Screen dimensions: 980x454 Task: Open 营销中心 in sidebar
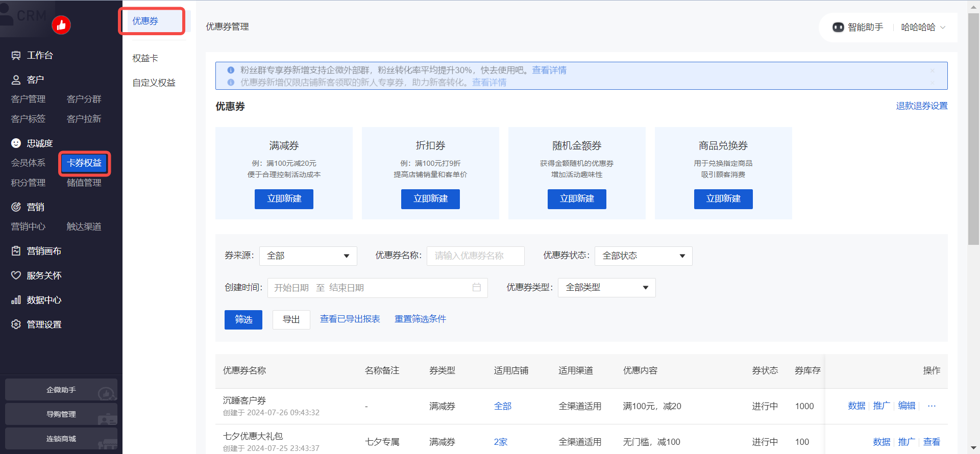point(29,226)
